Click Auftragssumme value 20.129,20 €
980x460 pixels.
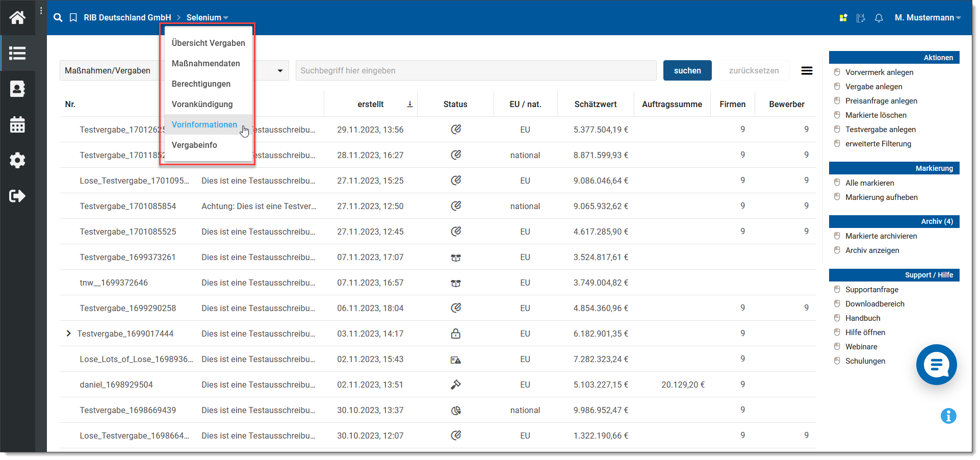[683, 385]
